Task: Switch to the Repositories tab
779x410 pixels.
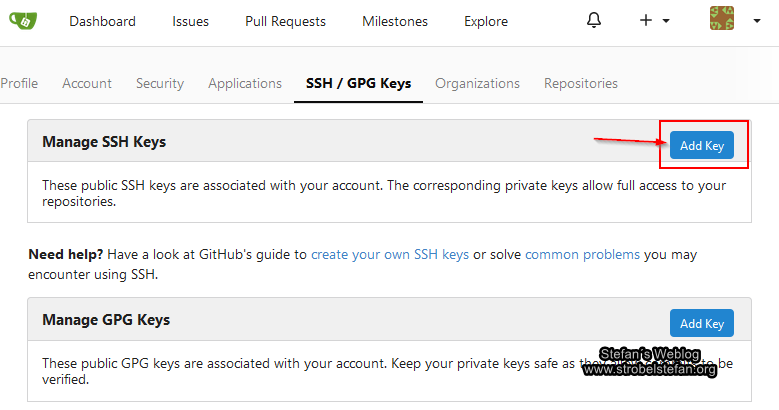Action: [580, 83]
